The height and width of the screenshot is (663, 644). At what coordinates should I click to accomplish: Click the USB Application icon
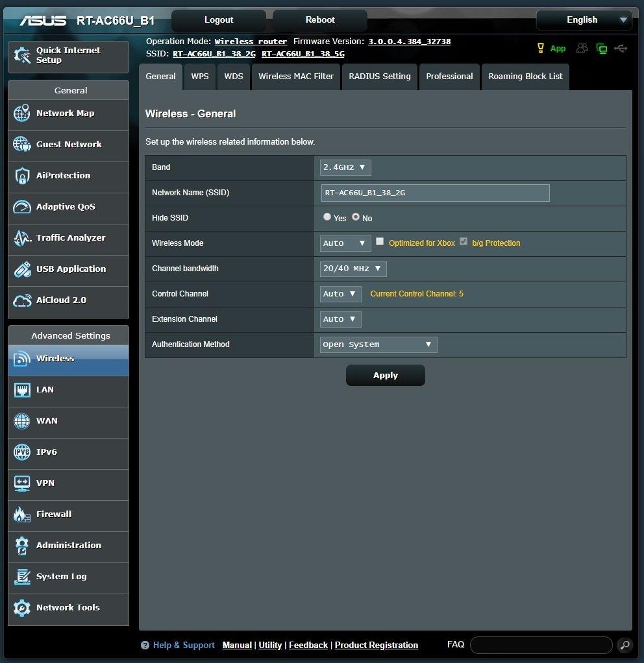pyautogui.click(x=22, y=269)
